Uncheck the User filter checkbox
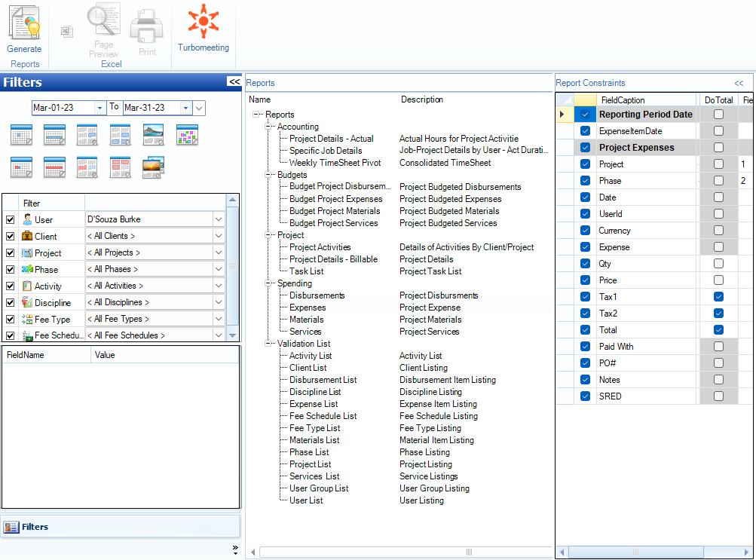Screen dimensions: 756x560 10,220
